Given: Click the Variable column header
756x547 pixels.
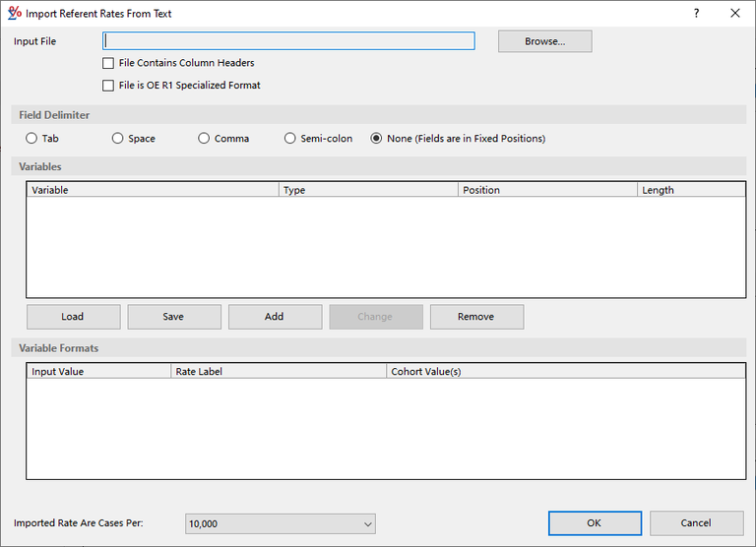Looking at the screenshot, I should coord(153,190).
